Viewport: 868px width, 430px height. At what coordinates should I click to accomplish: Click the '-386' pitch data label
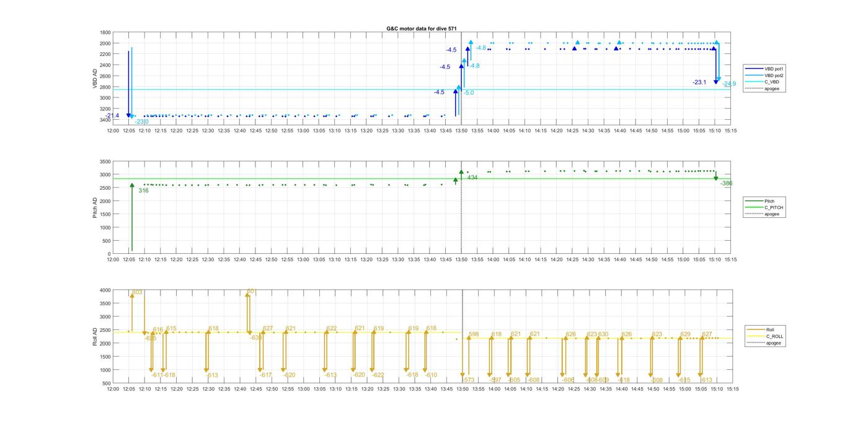coord(726,183)
